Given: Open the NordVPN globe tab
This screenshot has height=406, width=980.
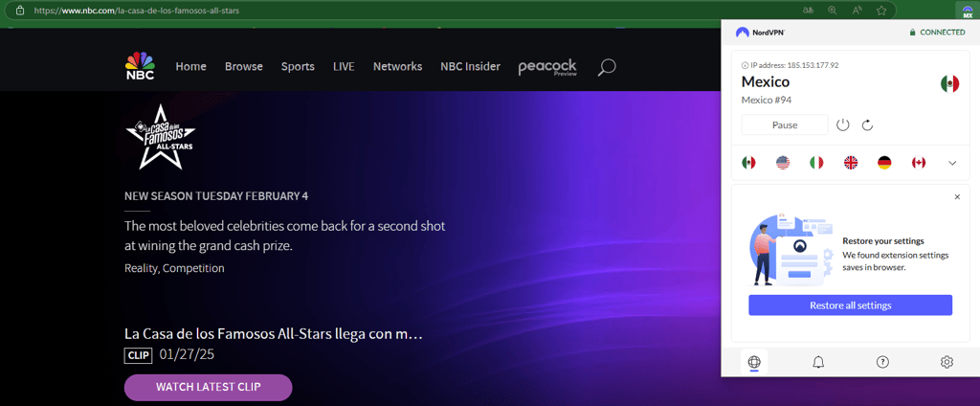Looking at the screenshot, I should (x=754, y=362).
